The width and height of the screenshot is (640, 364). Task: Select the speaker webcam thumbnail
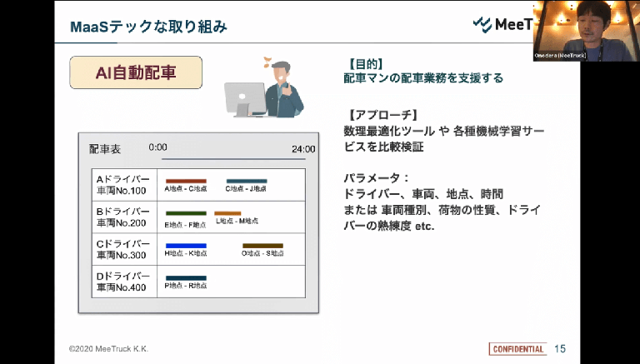pos(586,31)
